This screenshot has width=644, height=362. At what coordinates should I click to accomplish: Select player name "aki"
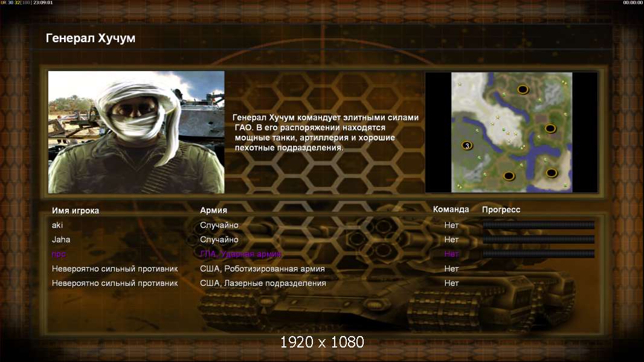pos(57,225)
